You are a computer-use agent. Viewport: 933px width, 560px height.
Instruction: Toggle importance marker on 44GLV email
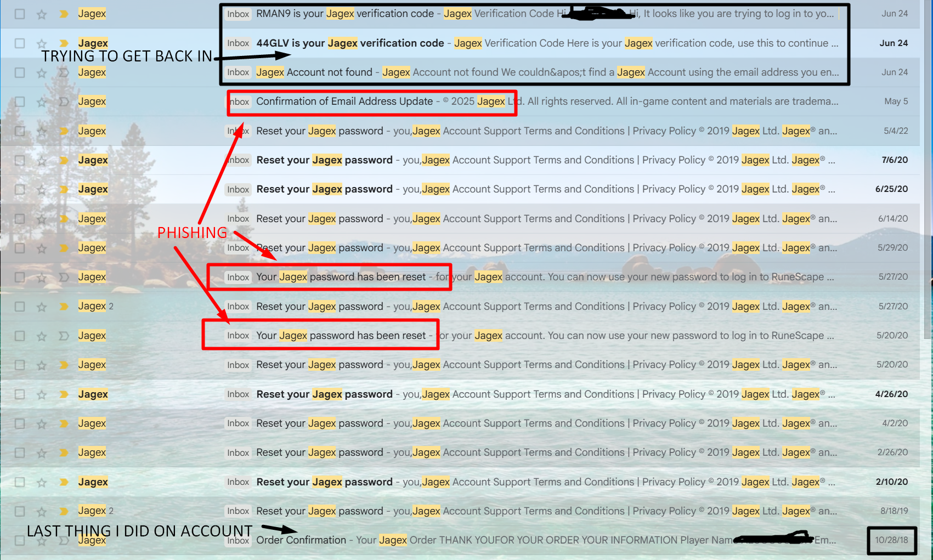(x=64, y=43)
